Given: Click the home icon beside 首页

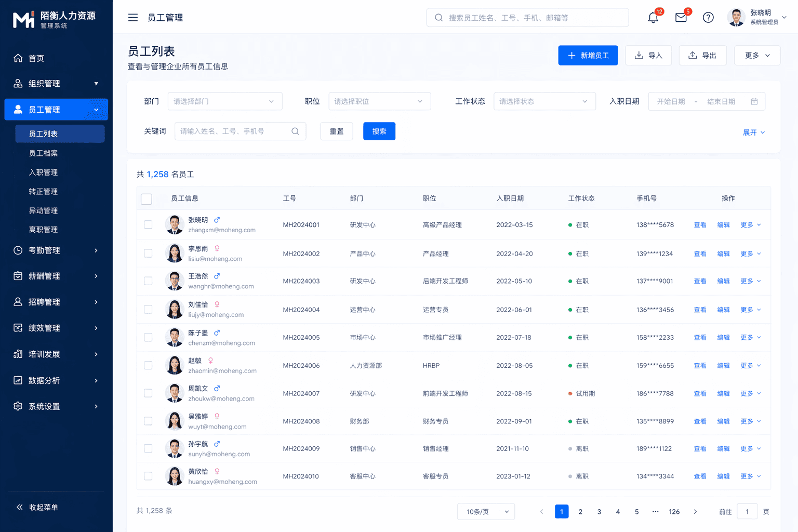Looking at the screenshot, I should pos(18,58).
